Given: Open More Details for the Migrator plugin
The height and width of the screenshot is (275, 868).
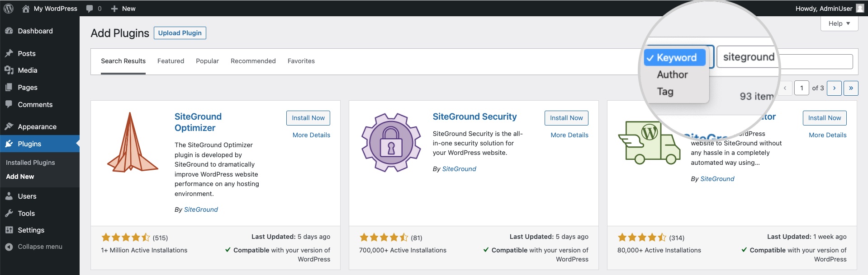Looking at the screenshot, I should (x=828, y=135).
